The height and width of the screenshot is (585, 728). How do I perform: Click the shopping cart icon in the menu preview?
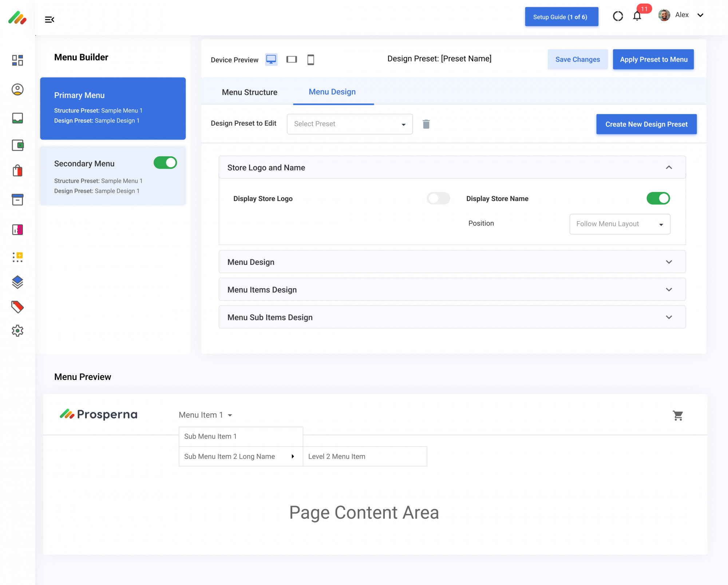[678, 415]
